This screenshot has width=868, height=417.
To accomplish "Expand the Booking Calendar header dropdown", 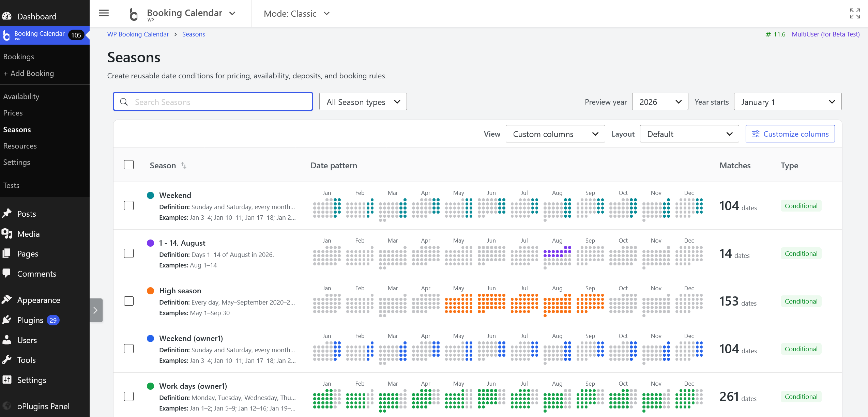I will 232,14.
